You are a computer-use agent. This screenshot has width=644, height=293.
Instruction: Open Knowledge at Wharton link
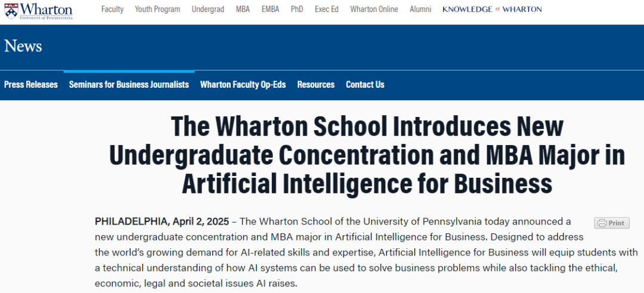click(492, 10)
